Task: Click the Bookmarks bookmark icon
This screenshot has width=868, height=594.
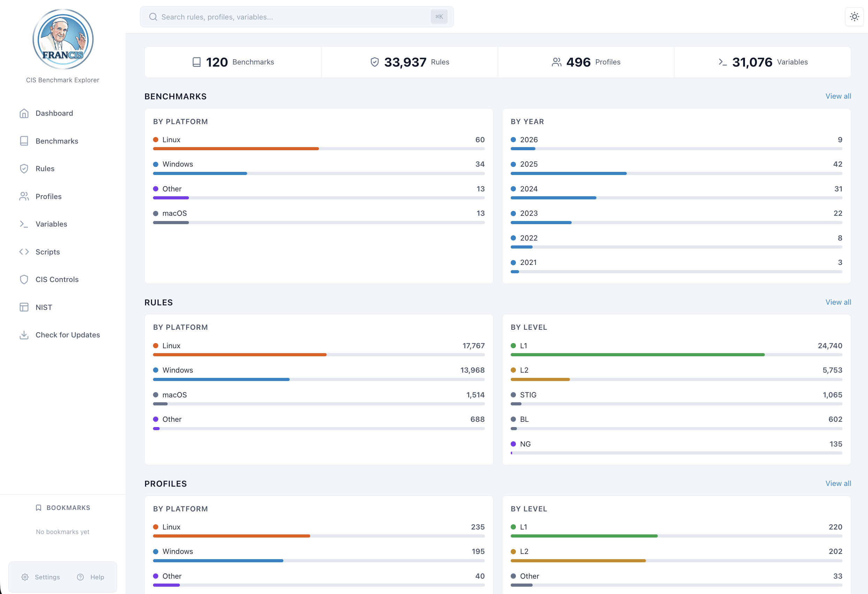Action: click(39, 507)
